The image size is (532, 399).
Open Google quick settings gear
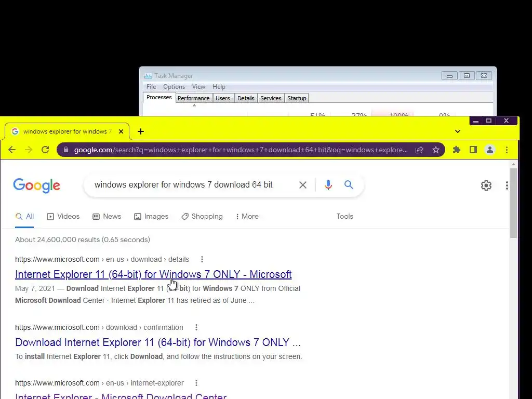click(x=486, y=185)
